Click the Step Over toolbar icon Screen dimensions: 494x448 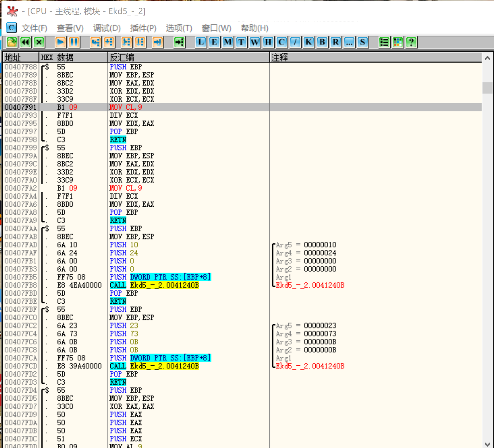click(109, 42)
